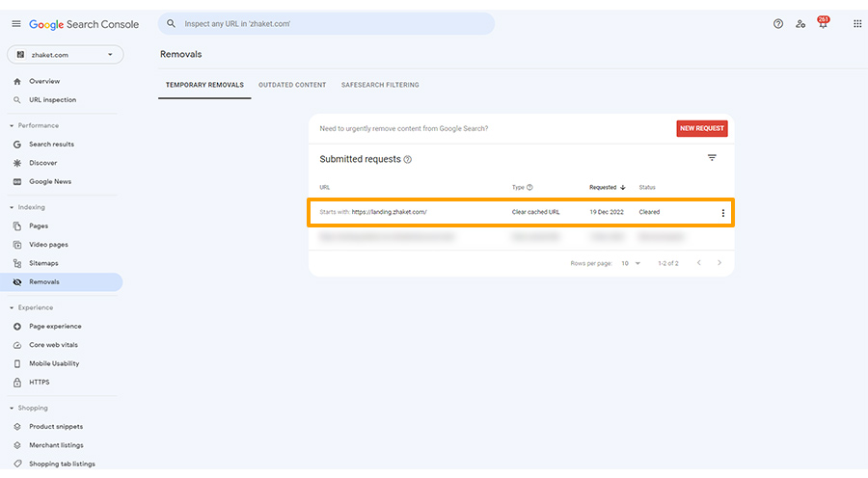Image resolution: width=868 pixels, height=478 pixels.
Task: Open Users and permissions icon
Action: pyautogui.click(x=800, y=24)
